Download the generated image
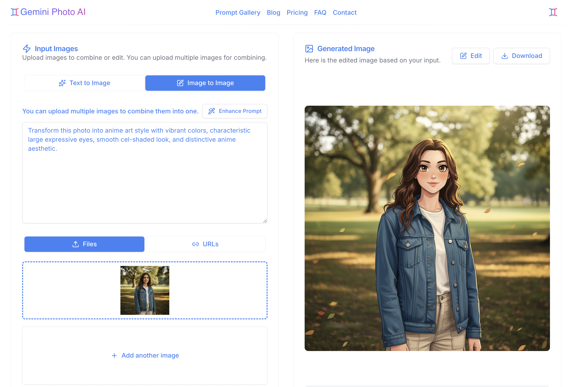The width and height of the screenshot is (588, 387). (x=521, y=56)
